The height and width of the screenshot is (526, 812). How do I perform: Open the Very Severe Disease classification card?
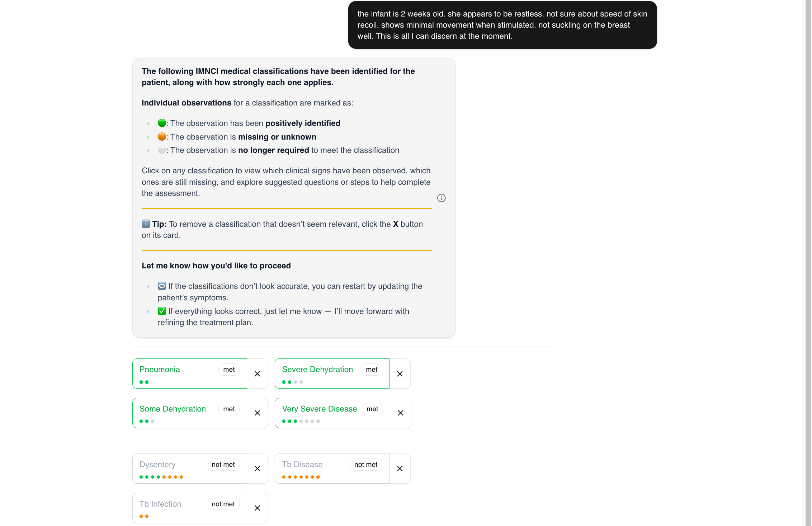click(x=319, y=409)
